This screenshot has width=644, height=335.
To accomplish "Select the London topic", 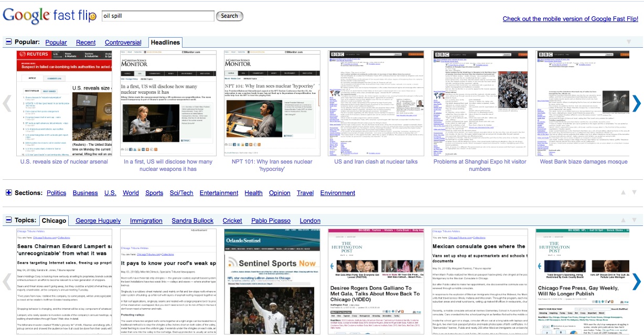I will [310, 221].
